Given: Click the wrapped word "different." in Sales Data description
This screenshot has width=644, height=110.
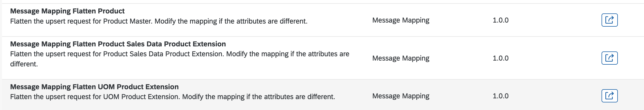Looking at the screenshot, I should pyautogui.click(x=24, y=64).
